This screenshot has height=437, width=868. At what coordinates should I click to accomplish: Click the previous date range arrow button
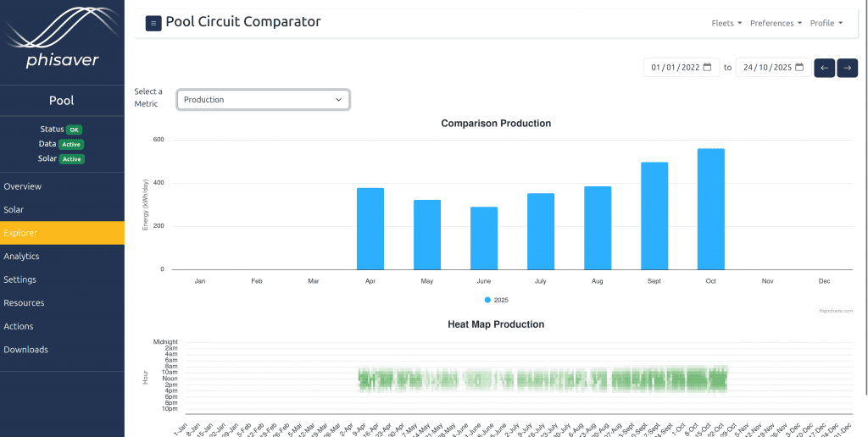824,68
